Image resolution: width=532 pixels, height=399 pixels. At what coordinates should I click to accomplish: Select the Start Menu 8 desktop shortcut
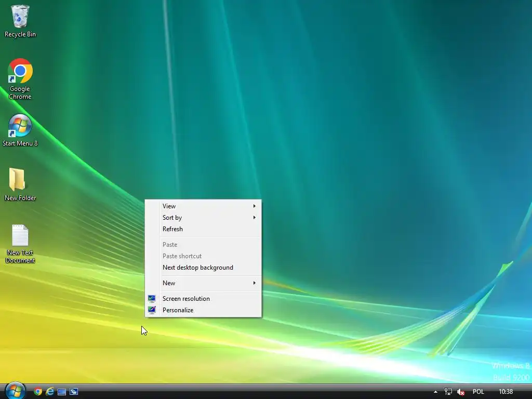click(x=20, y=130)
